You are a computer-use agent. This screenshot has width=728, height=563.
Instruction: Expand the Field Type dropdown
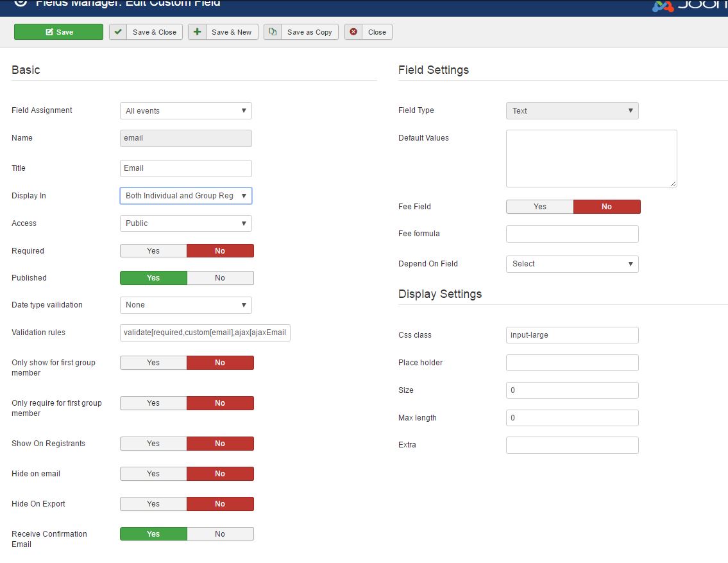tap(571, 111)
